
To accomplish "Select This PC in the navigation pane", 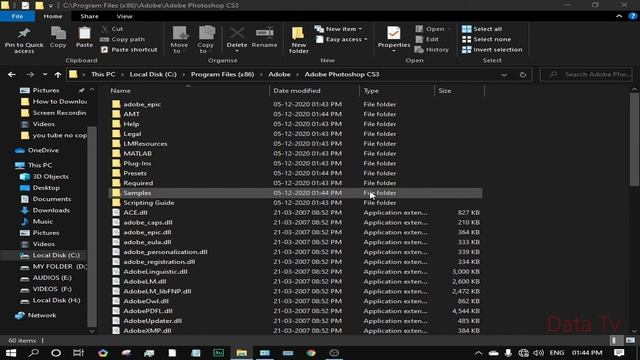I will pos(40,165).
